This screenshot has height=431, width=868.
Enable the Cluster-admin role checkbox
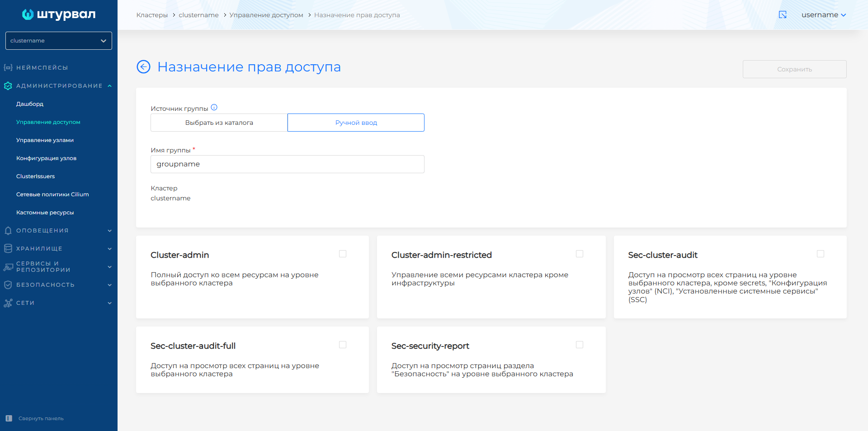pyautogui.click(x=343, y=254)
